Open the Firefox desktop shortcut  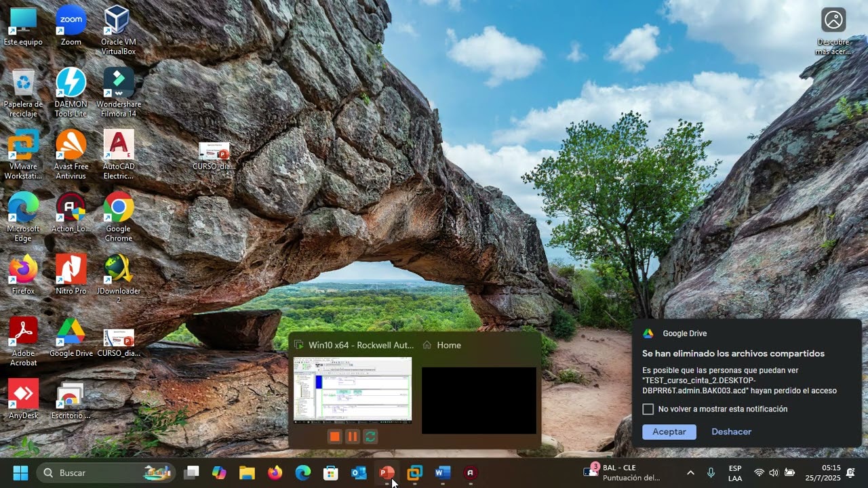23,274
